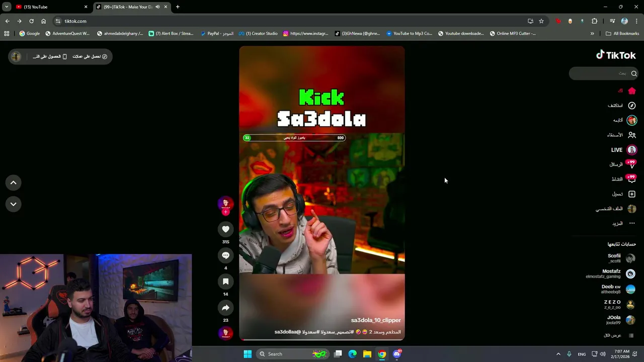644x362 pixels.
Task: Follow creator with the plus badge
Action: coord(225,212)
